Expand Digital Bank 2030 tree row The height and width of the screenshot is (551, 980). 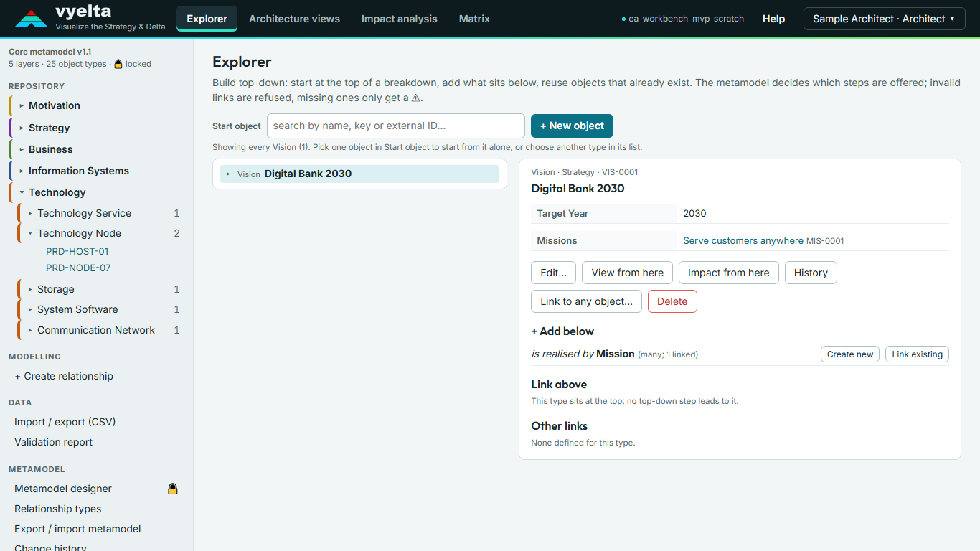(228, 174)
